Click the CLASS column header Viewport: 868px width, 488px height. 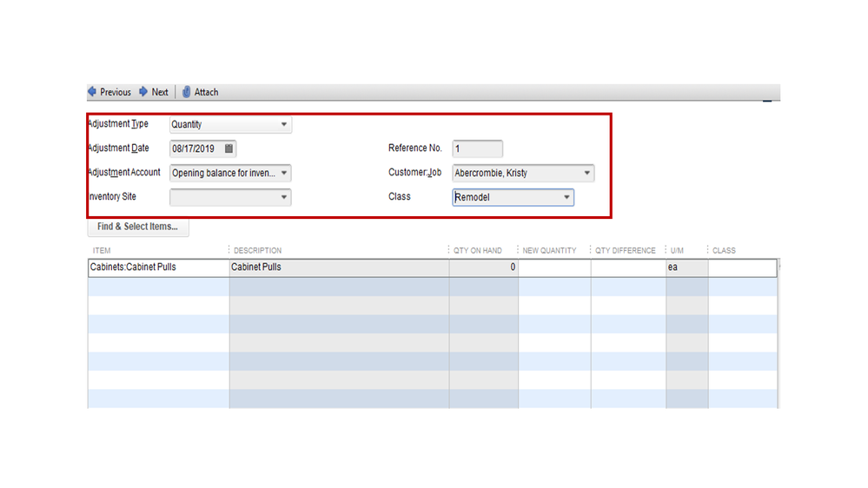click(x=724, y=251)
